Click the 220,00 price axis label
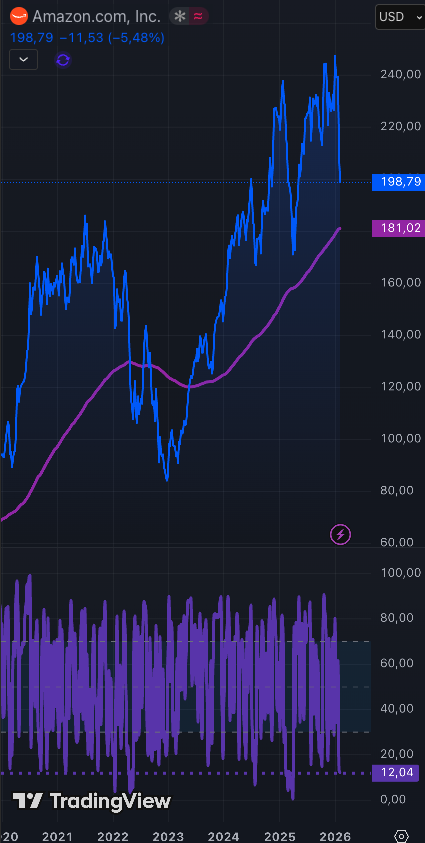This screenshot has height=843, width=425. [x=400, y=126]
